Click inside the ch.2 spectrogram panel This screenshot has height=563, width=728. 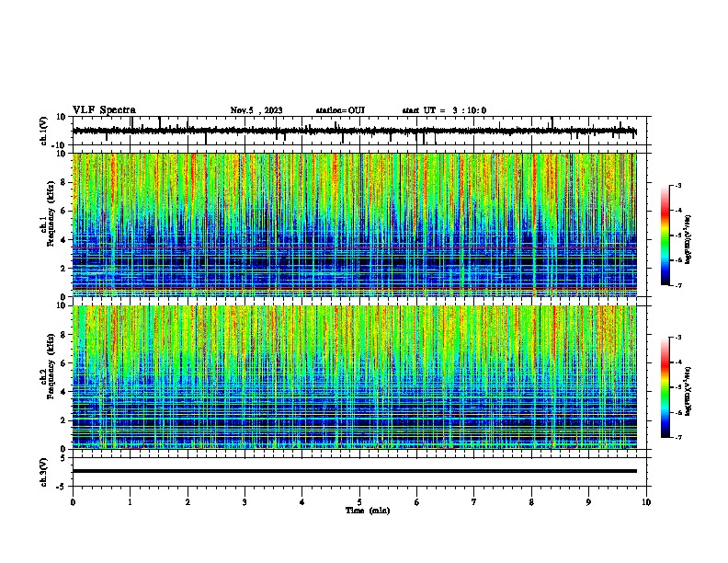tap(354, 377)
